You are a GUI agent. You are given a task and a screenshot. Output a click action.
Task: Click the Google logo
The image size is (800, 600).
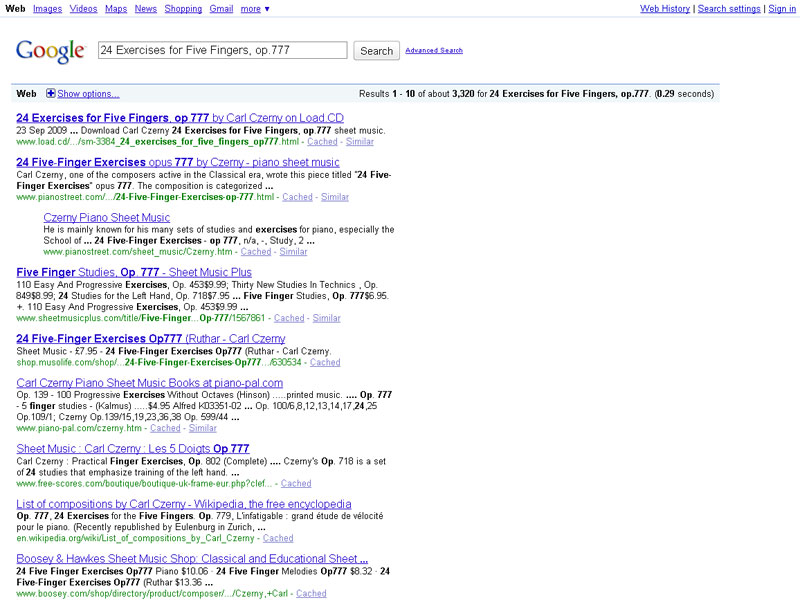50,51
